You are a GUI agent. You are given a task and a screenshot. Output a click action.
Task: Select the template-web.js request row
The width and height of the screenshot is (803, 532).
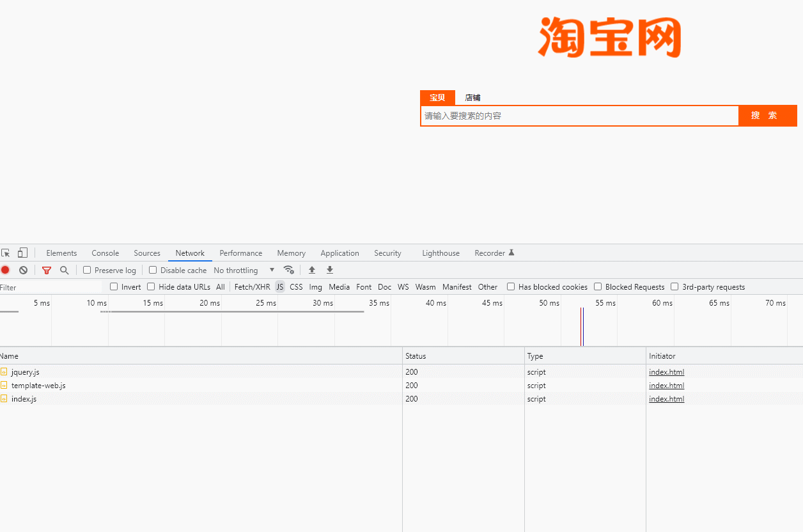click(x=402, y=385)
